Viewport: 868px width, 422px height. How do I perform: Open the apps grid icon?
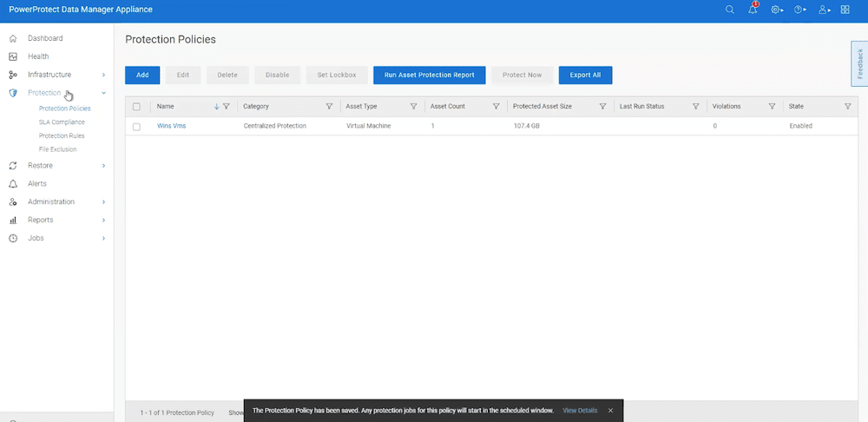pyautogui.click(x=845, y=10)
